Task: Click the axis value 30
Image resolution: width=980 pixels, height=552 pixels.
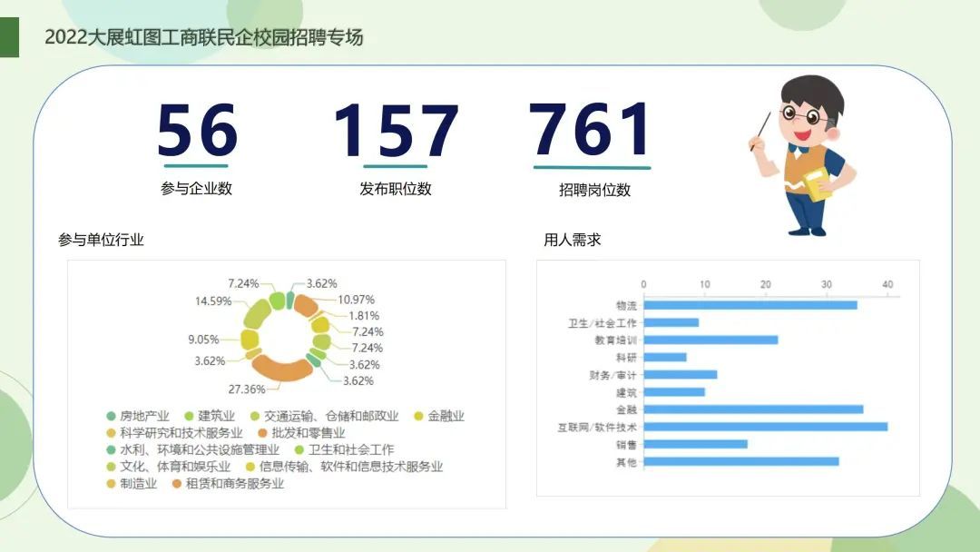Action: click(827, 284)
